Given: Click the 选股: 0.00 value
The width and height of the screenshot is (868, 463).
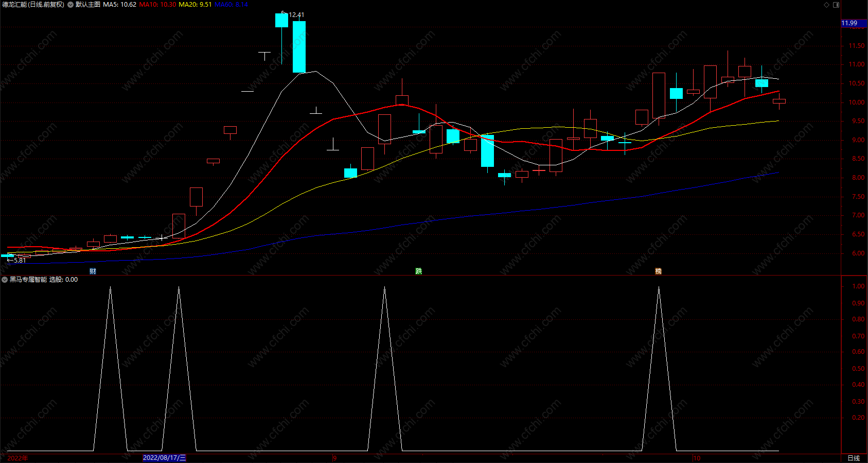Looking at the screenshot, I should 64,280.
